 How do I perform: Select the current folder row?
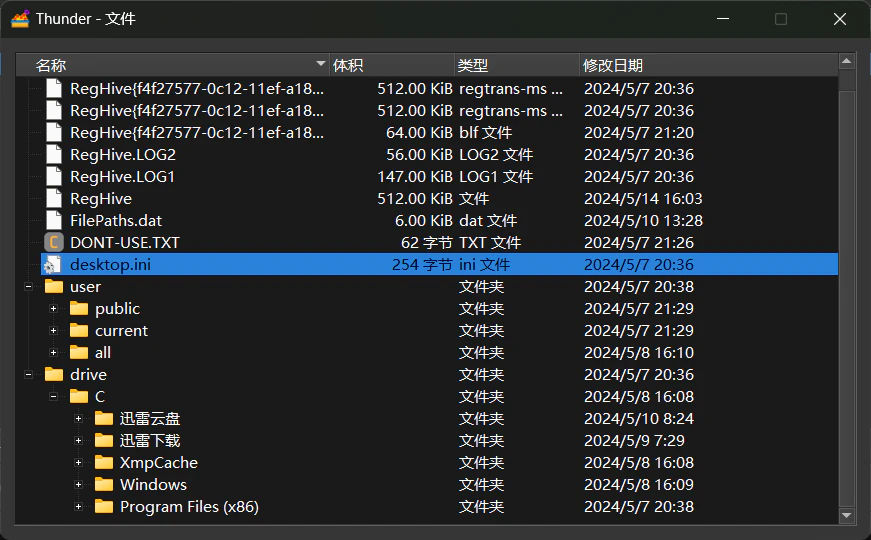pyautogui.click(x=439, y=331)
